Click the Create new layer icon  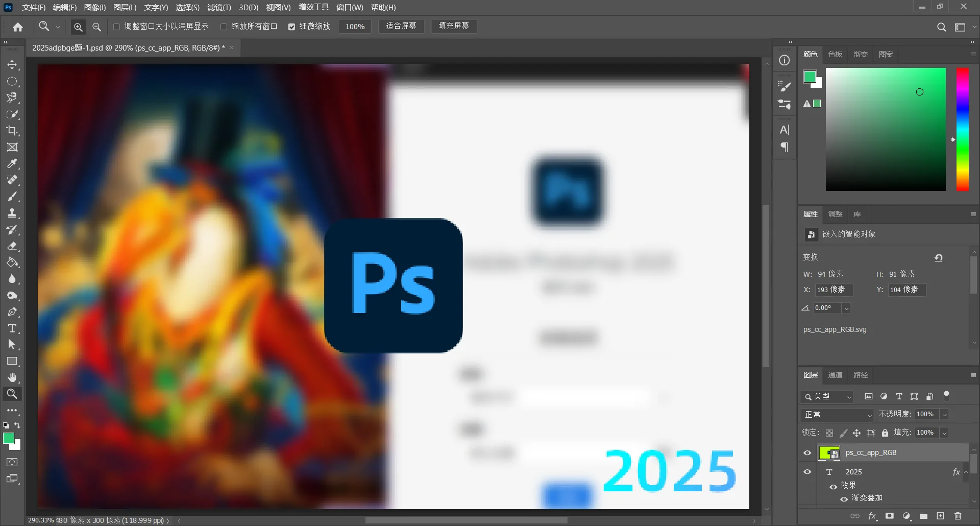[941, 516]
